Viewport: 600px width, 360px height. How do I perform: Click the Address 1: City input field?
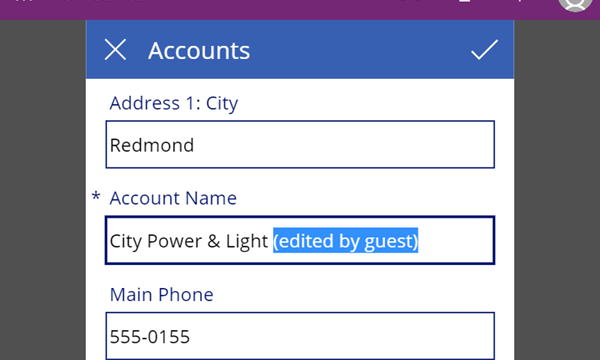tap(300, 145)
